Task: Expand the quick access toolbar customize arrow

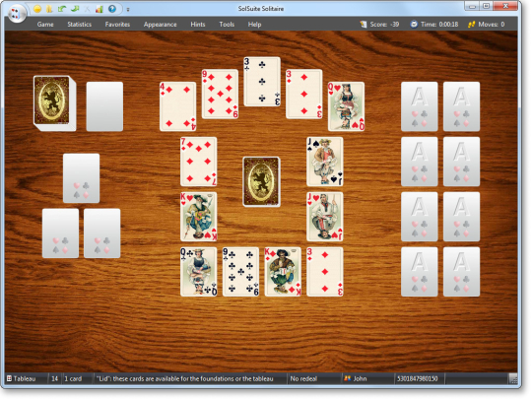Action: coord(128,10)
